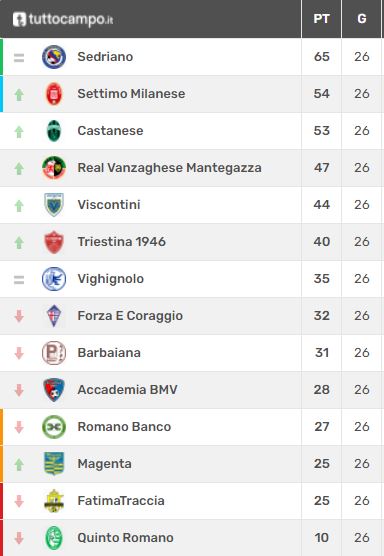Click the Settimo Milanese red crest
384x556 pixels.
(x=54, y=94)
